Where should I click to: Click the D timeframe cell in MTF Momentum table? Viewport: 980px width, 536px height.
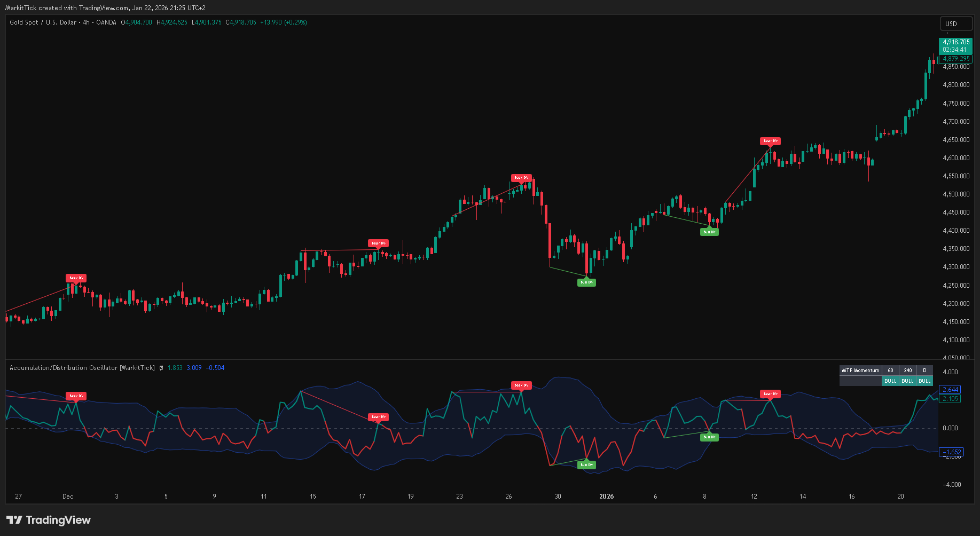click(x=924, y=371)
